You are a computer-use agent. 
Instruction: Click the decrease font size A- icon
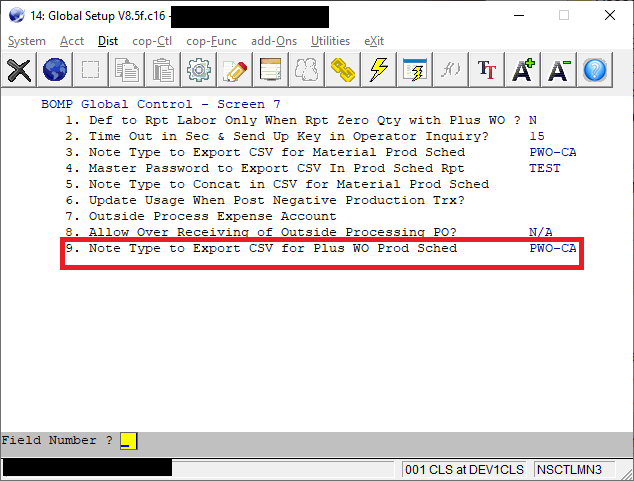559,69
